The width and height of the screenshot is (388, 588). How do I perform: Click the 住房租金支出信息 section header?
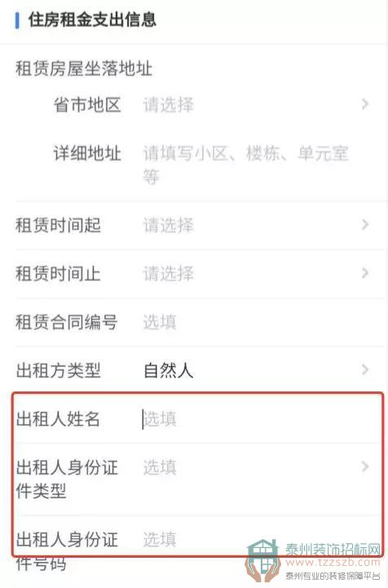tap(92, 20)
